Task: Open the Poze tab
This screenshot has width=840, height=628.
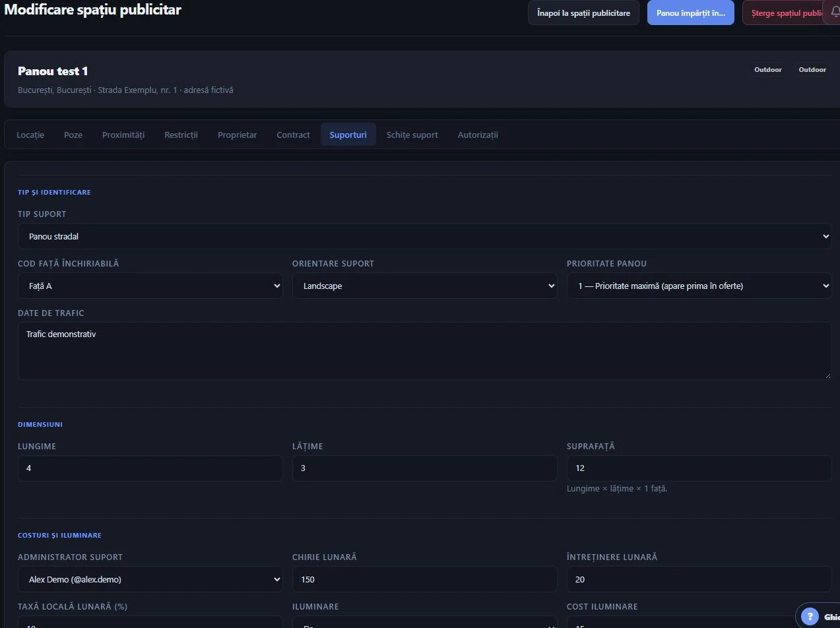Action: tap(73, 135)
